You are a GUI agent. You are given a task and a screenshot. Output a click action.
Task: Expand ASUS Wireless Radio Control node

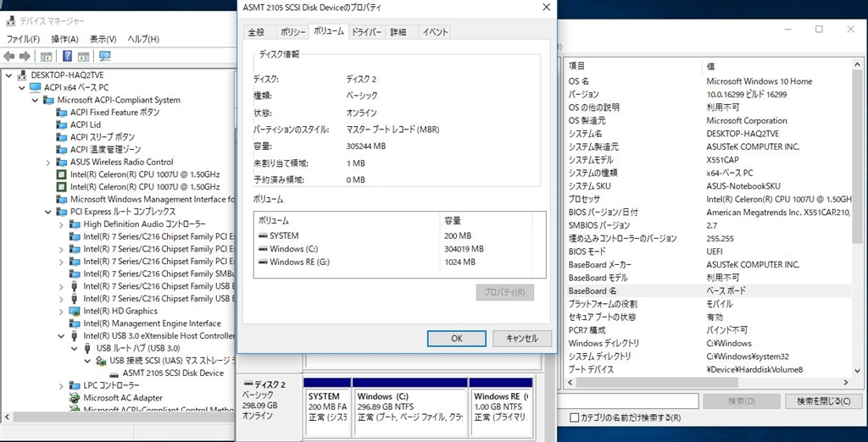(x=48, y=163)
